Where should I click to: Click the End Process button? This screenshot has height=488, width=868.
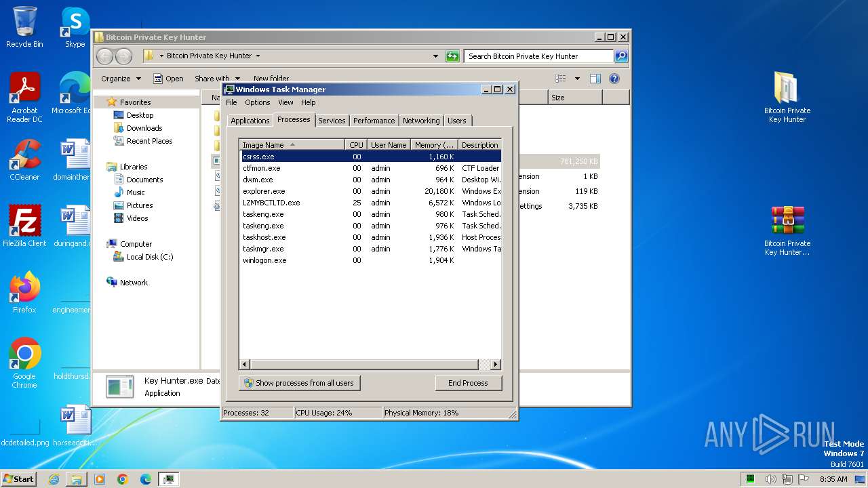coord(468,383)
